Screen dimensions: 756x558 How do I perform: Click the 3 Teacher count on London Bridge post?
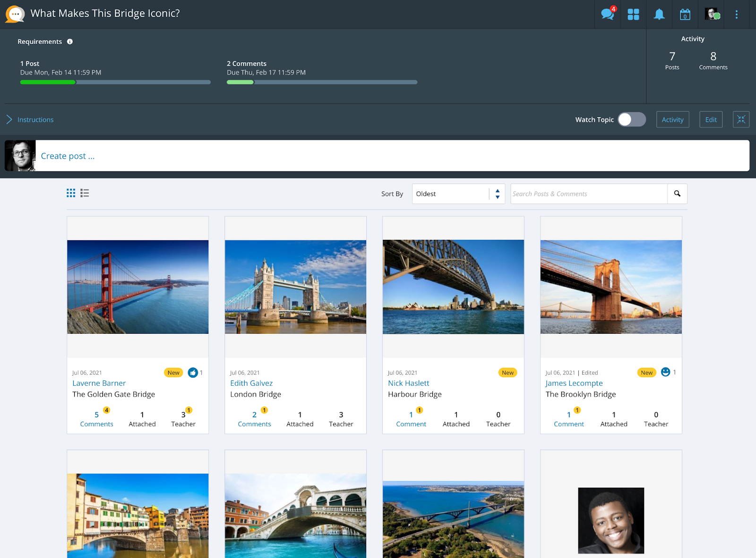pos(341,419)
